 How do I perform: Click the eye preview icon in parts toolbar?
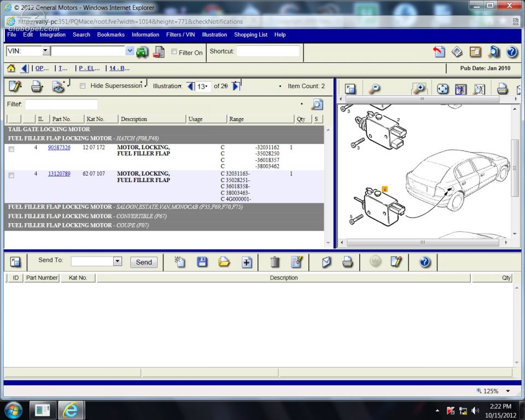(x=59, y=87)
